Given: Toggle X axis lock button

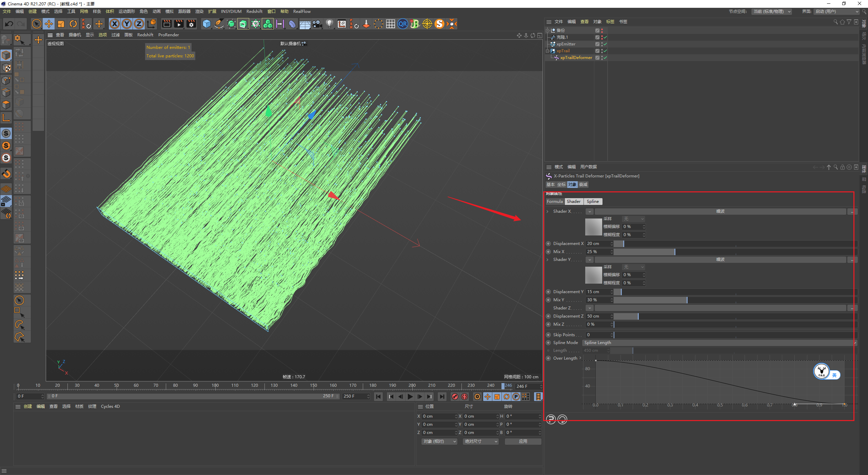Looking at the screenshot, I should pos(115,24).
